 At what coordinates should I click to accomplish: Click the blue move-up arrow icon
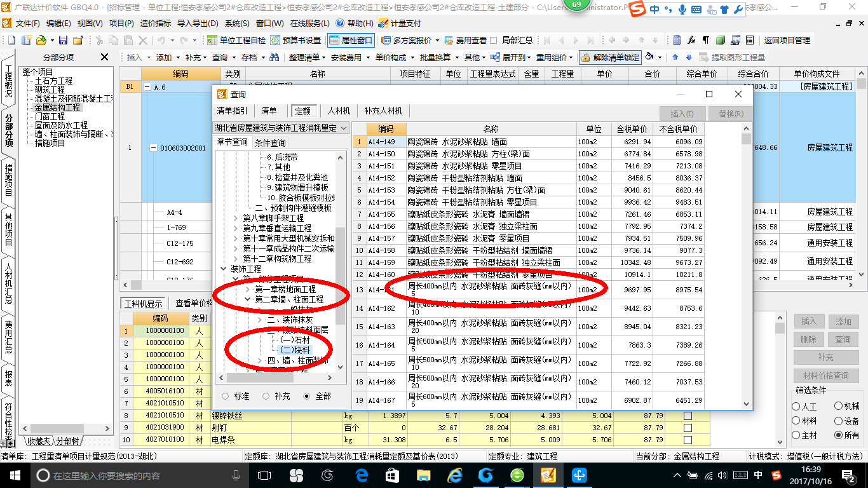pos(675,57)
